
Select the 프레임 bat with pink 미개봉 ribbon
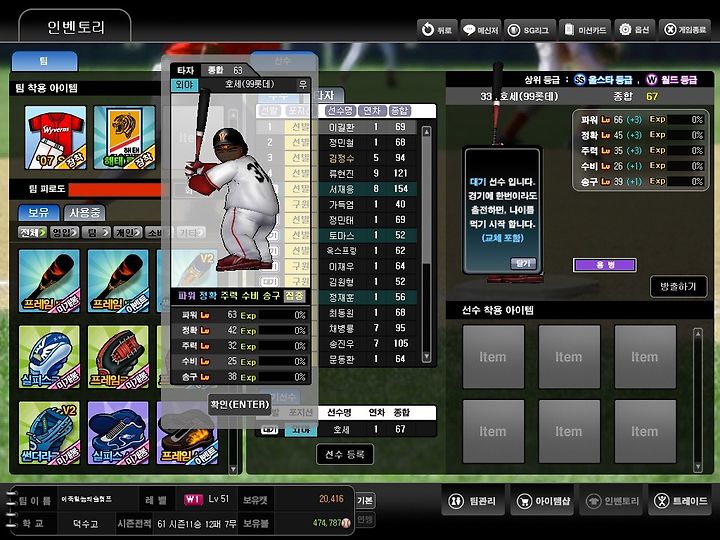[x=49, y=281]
